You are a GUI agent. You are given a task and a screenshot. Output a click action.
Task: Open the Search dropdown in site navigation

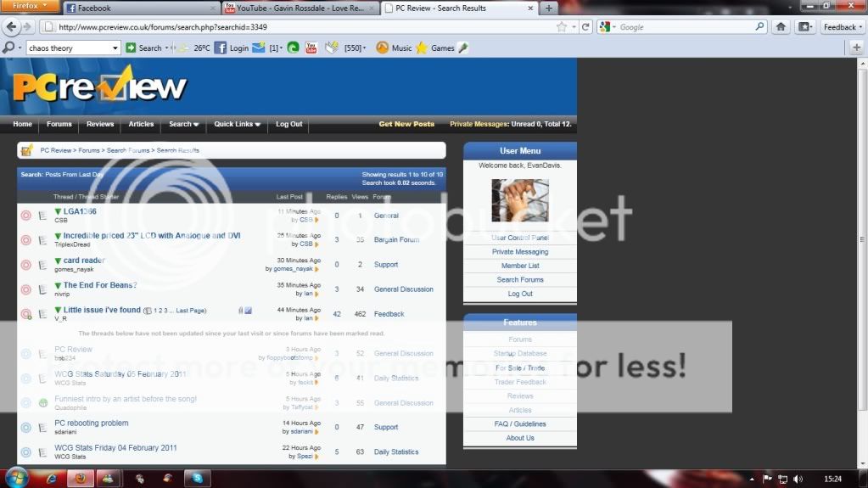click(184, 124)
